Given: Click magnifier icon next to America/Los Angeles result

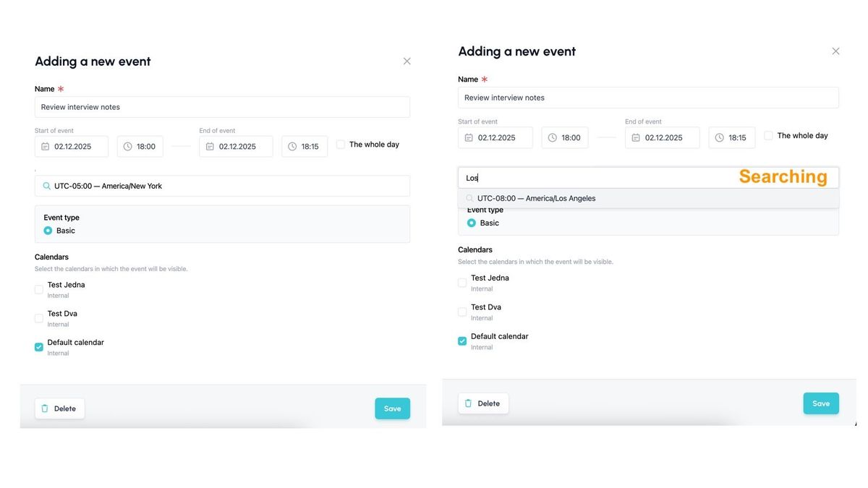Looking at the screenshot, I should (470, 199).
